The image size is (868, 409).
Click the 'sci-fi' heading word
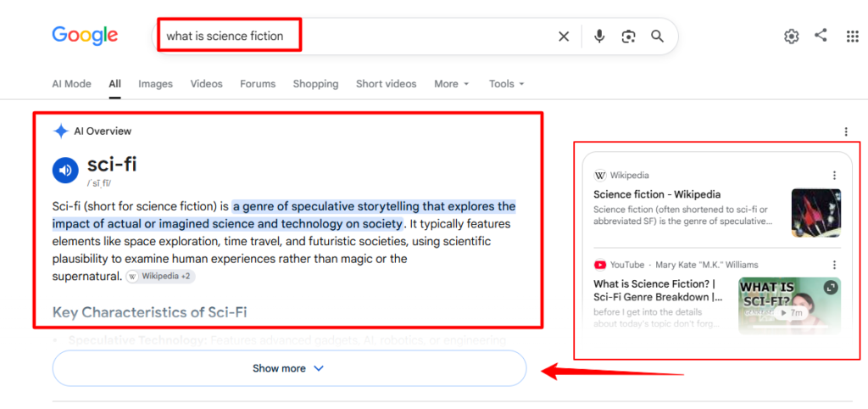[x=112, y=164]
